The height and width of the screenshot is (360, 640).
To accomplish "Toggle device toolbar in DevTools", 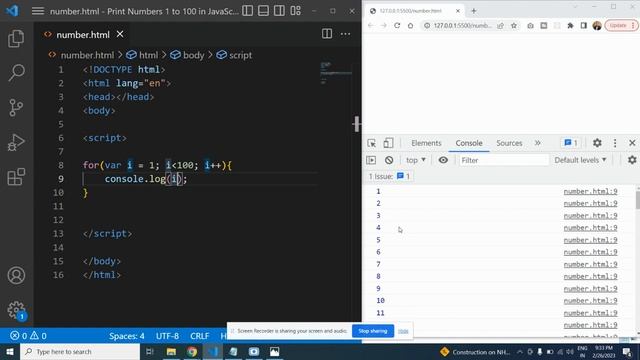I will click(388, 143).
